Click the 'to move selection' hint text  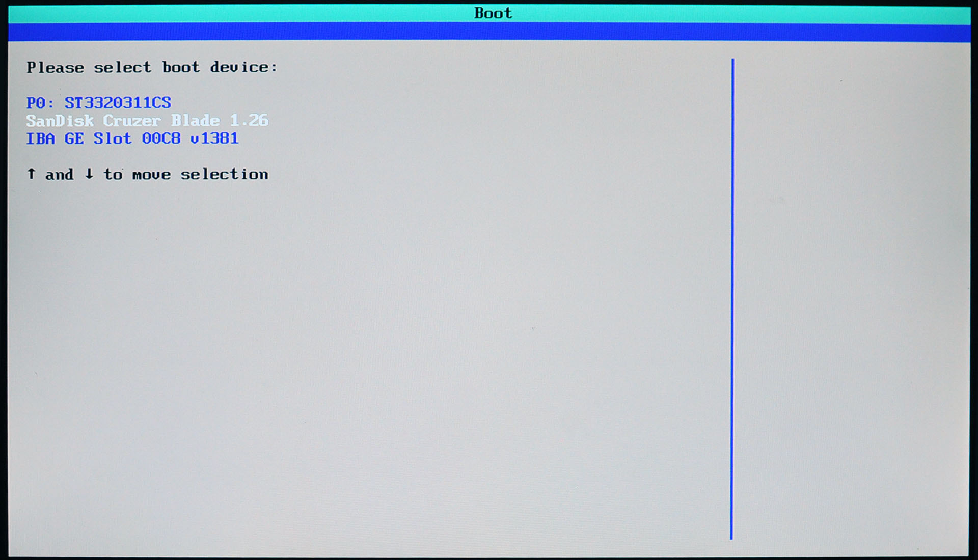tap(186, 174)
